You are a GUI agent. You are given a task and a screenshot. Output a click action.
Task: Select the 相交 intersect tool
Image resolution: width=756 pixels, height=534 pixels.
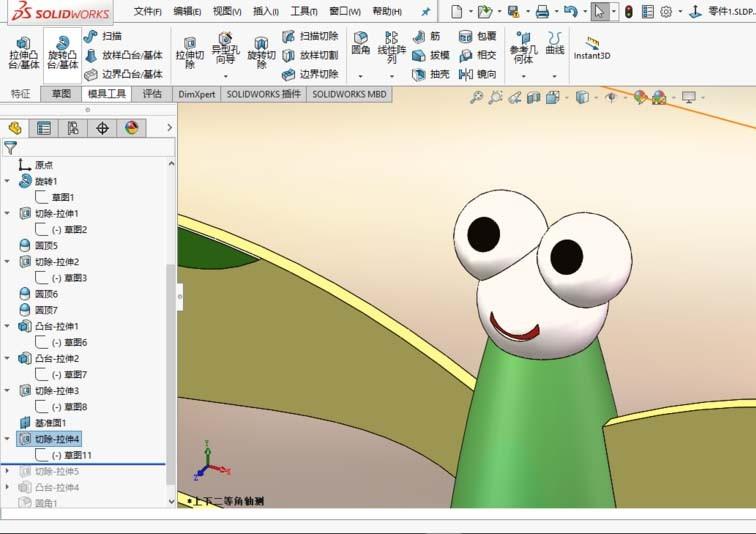click(x=477, y=55)
